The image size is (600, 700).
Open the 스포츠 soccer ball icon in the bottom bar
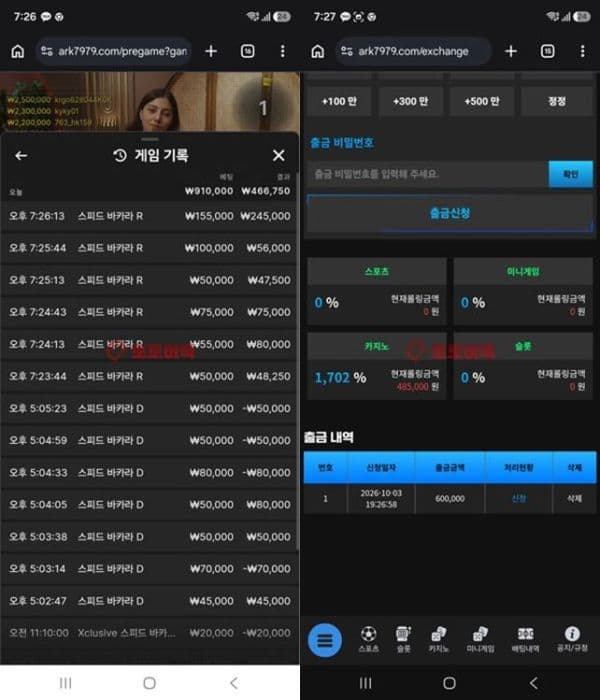(x=368, y=639)
